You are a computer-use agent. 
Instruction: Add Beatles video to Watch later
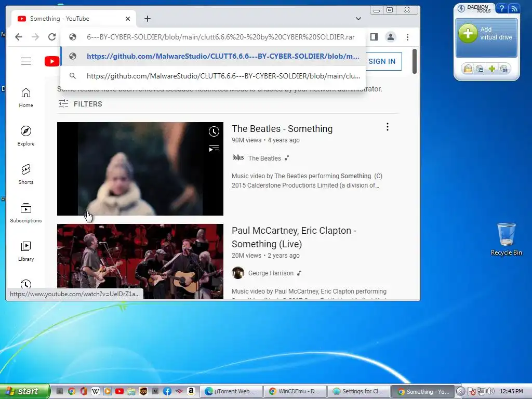214,131
